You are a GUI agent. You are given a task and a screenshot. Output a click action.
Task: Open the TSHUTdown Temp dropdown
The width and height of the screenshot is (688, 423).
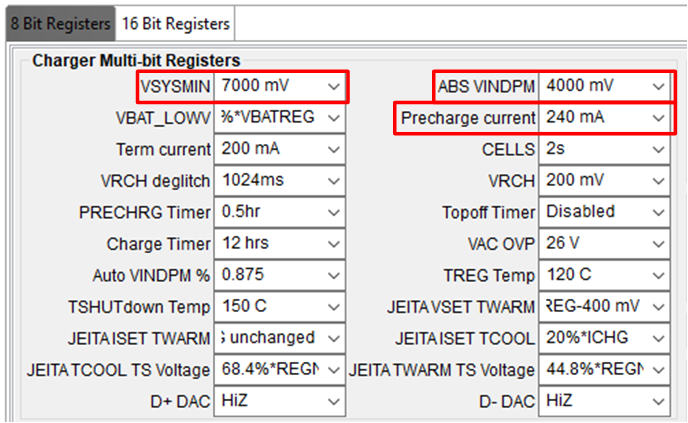tap(281, 306)
